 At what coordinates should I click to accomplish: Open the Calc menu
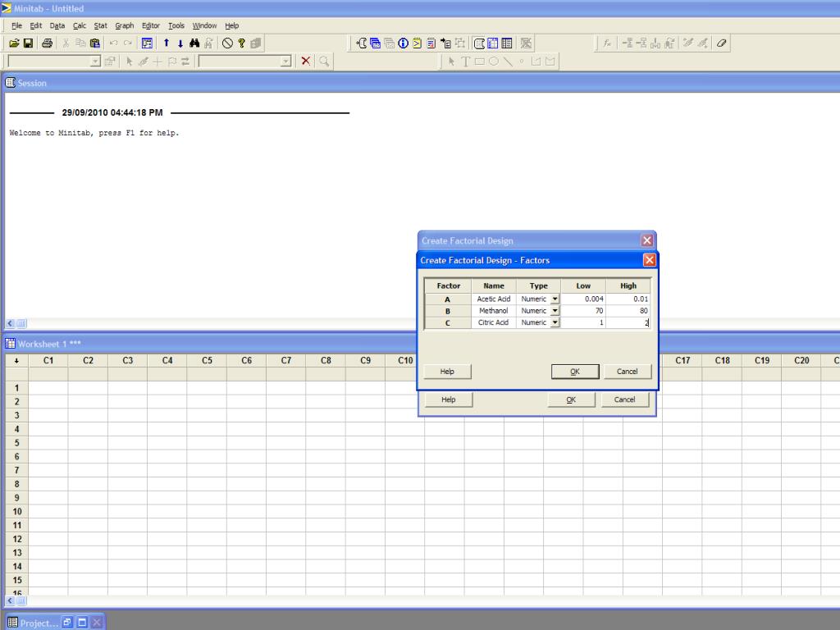(80, 25)
